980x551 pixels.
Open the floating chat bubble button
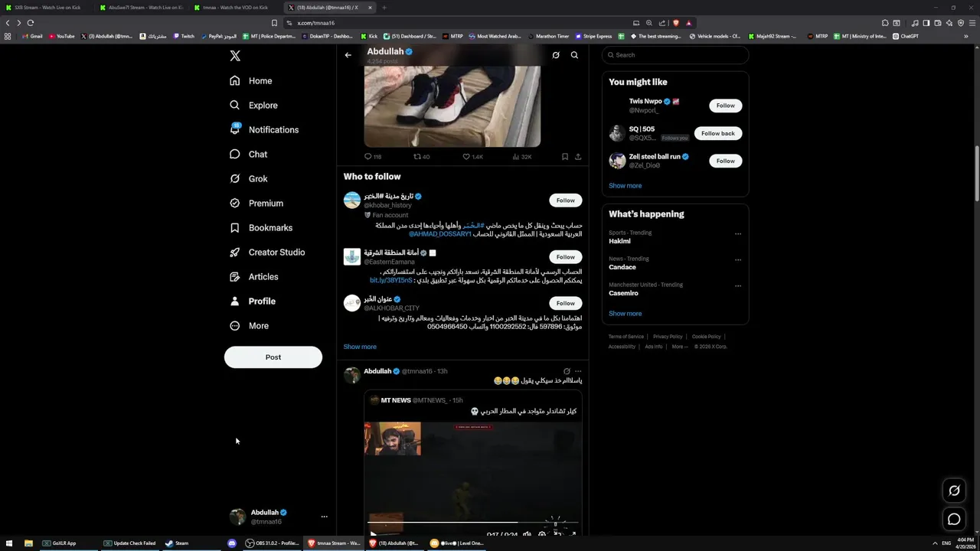tap(954, 520)
